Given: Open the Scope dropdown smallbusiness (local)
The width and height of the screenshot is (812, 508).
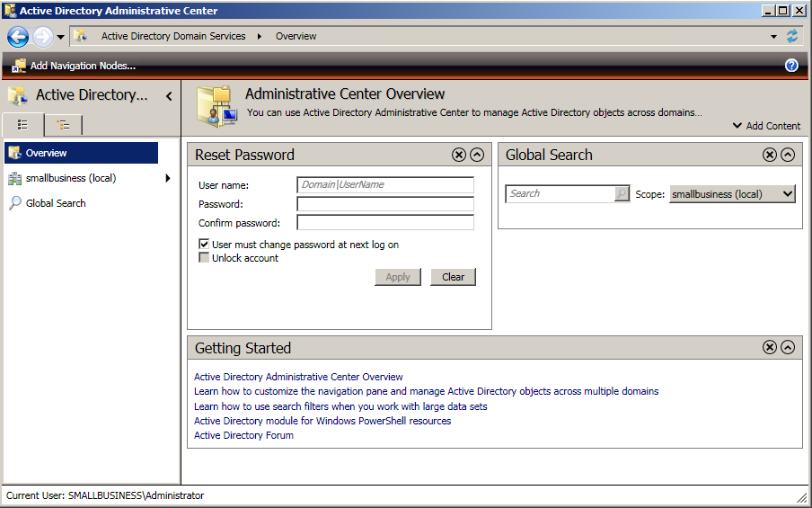Looking at the screenshot, I should (732, 194).
